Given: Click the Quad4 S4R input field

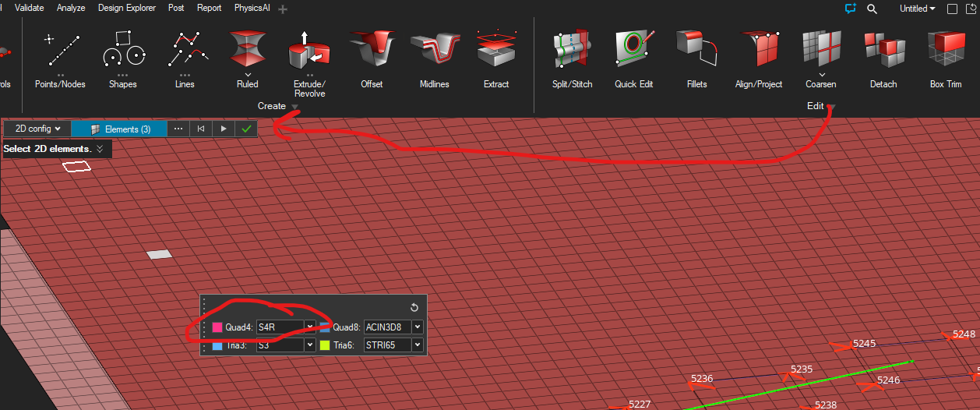Looking at the screenshot, I should coord(280,327).
